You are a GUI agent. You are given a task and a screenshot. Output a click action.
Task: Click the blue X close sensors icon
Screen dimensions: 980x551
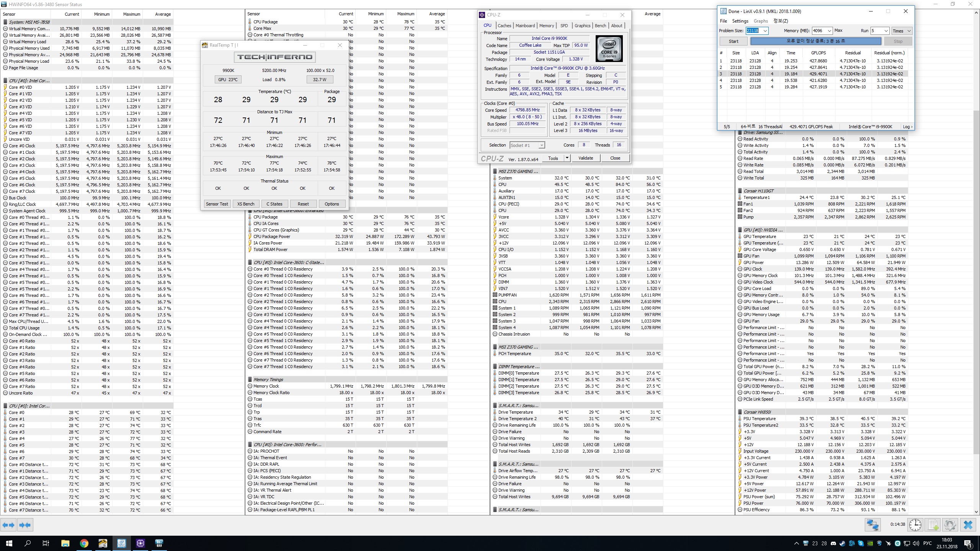point(968,525)
